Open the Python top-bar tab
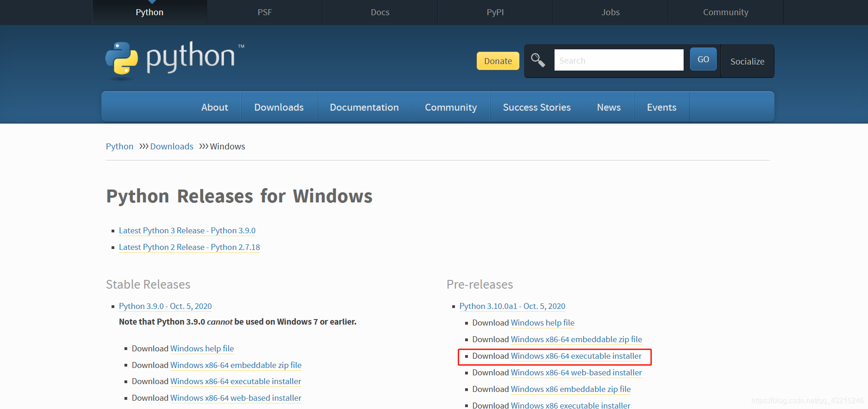This screenshot has width=868, height=409. (x=149, y=12)
